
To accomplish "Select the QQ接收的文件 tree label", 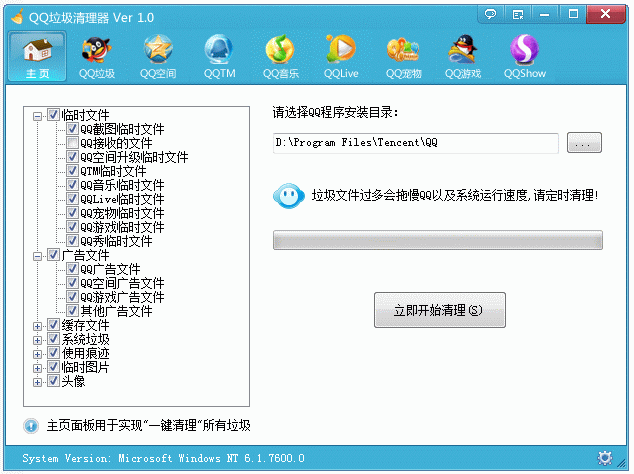I will coord(116,143).
